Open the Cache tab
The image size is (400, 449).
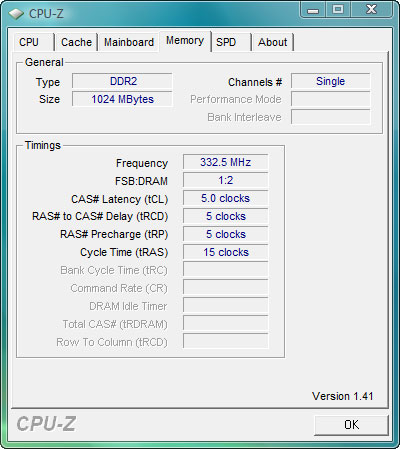tap(76, 42)
